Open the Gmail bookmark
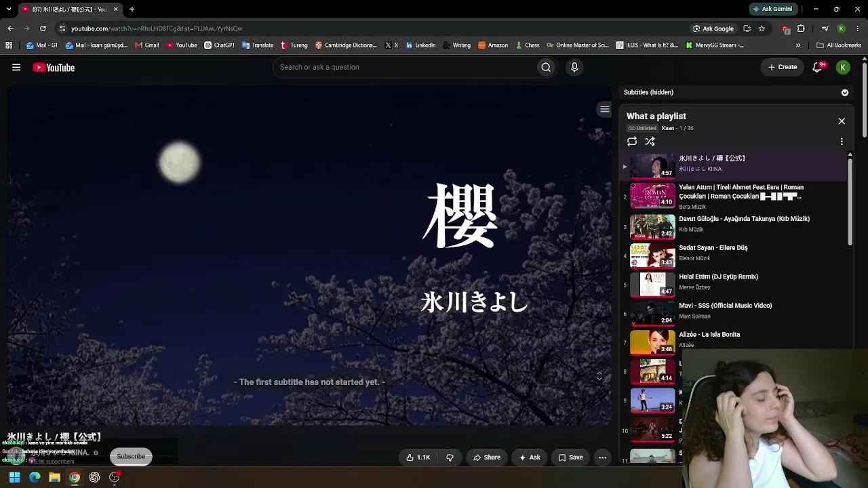Screen dimensions: 868x488 tap(146, 45)
